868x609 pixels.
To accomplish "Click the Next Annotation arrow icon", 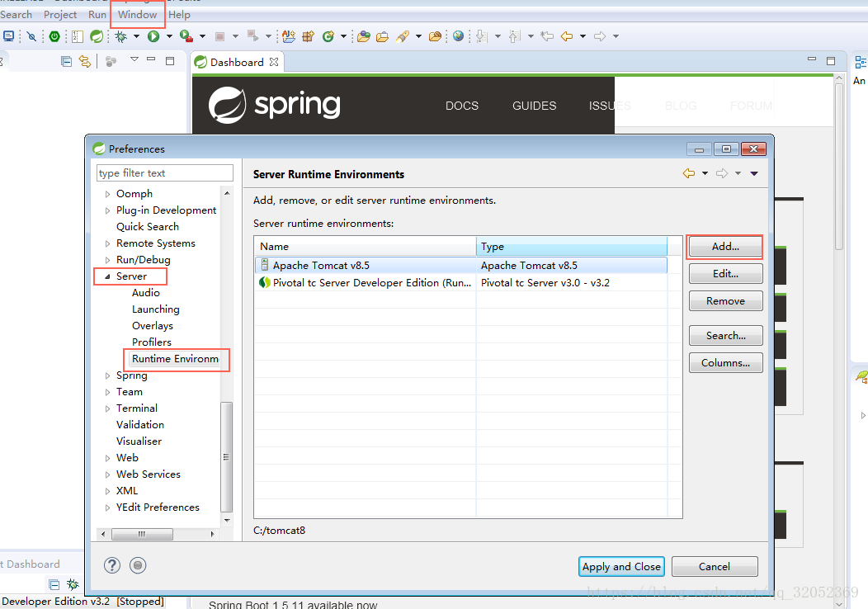I will point(482,36).
